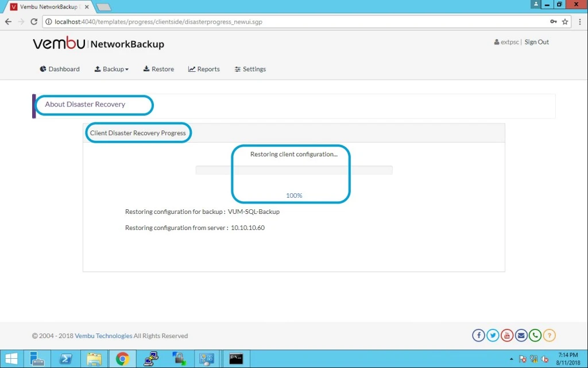Show hidden system tray icons arrow
The height and width of the screenshot is (368, 588).
(511, 359)
